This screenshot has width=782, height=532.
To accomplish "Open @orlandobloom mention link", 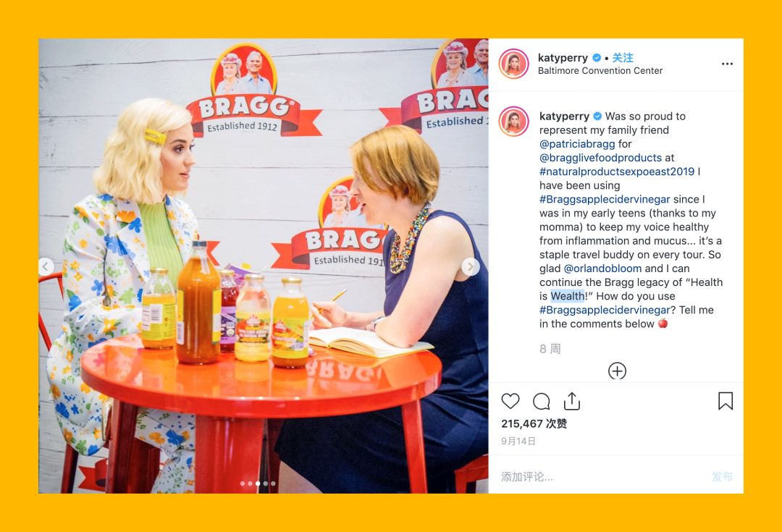I will 602,269.
